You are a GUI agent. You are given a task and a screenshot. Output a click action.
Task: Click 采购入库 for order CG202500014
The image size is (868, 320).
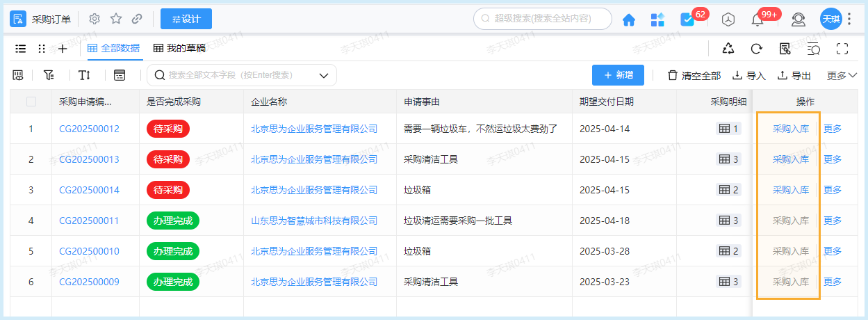(x=791, y=190)
